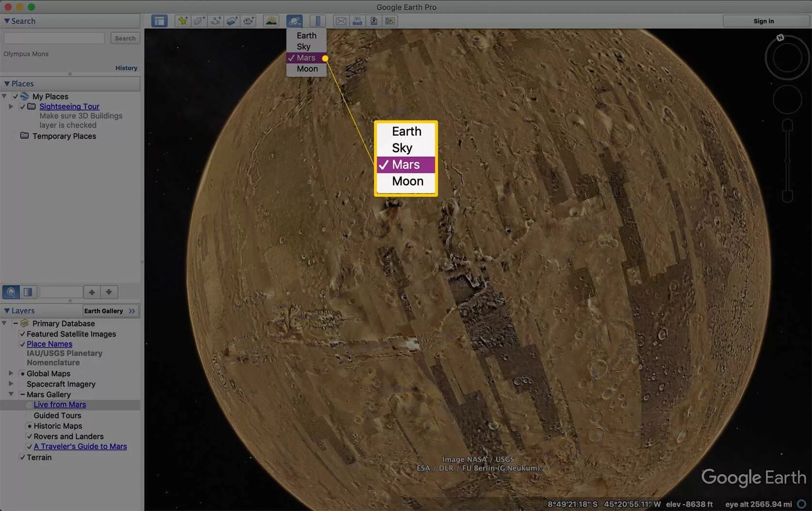Click the Search button
The image size is (812, 511).
pyautogui.click(x=125, y=38)
